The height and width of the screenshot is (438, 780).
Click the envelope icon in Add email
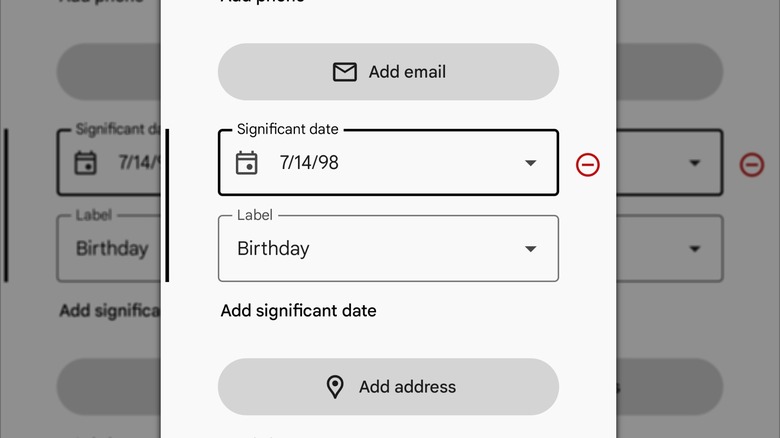pos(345,72)
